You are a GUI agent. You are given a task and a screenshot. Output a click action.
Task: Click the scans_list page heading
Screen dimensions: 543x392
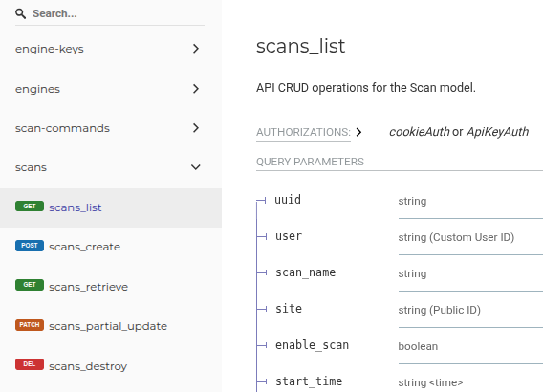(x=300, y=46)
